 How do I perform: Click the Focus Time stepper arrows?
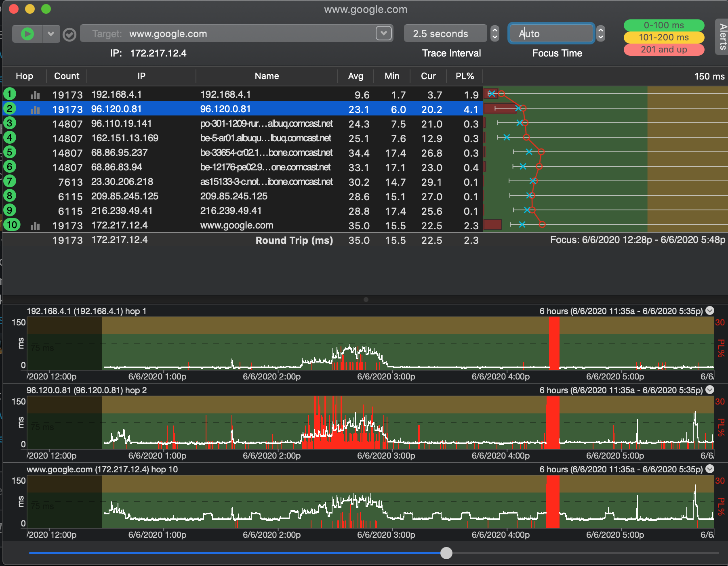[601, 34]
